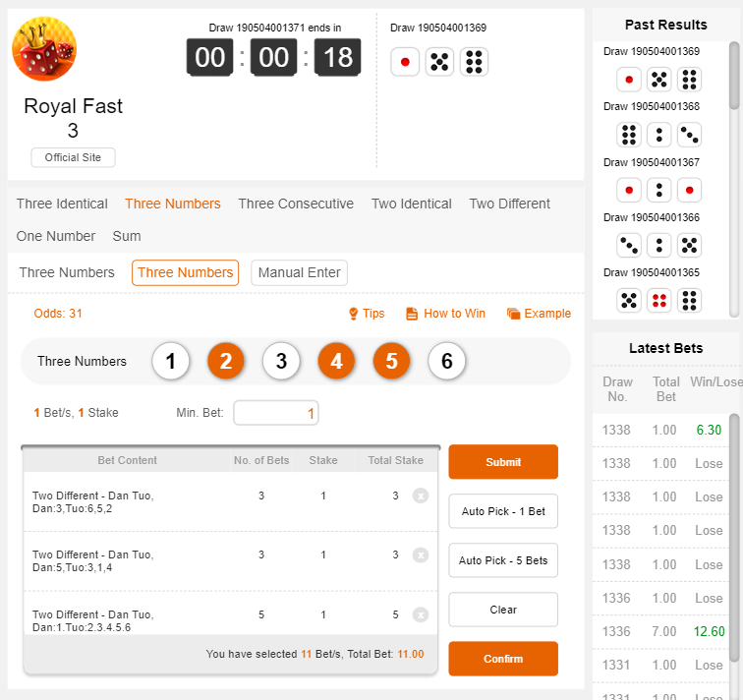Open the Two Different bet type tab
Screen dimensions: 743x700
[x=509, y=204]
